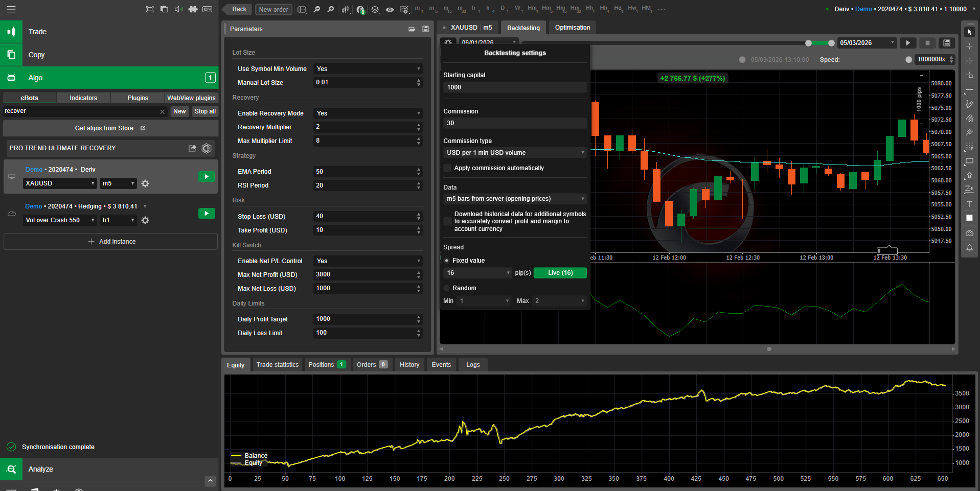Open the Commission type dropdown
The width and height of the screenshot is (980, 491).
pyautogui.click(x=514, y=153)
